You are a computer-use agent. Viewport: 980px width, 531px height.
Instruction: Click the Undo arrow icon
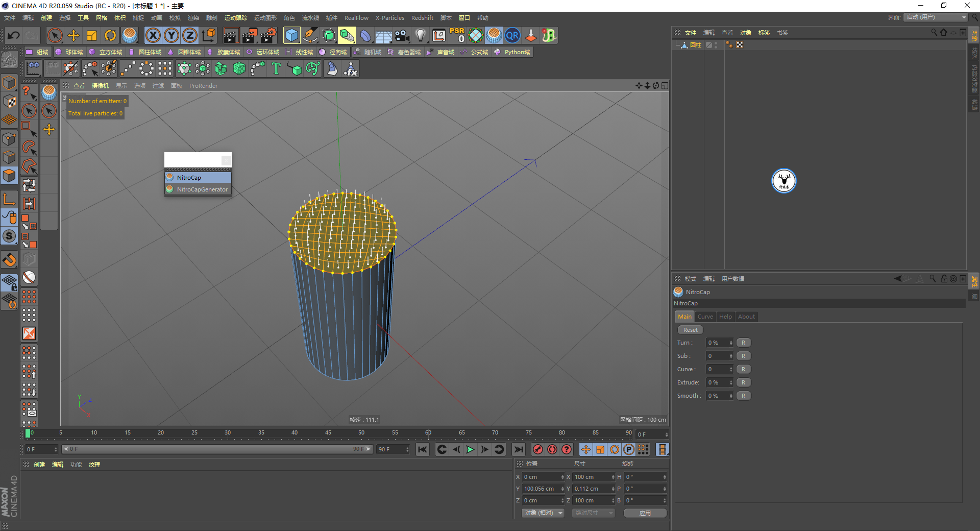tap(14, 35)
